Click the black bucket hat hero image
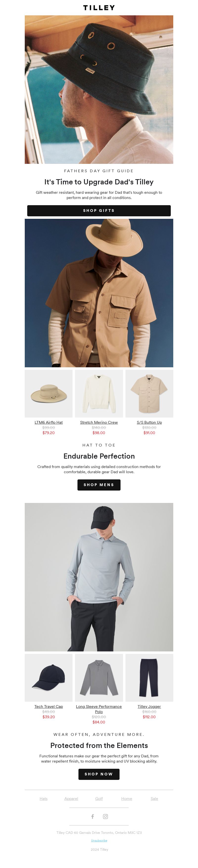 click(99, 90)
